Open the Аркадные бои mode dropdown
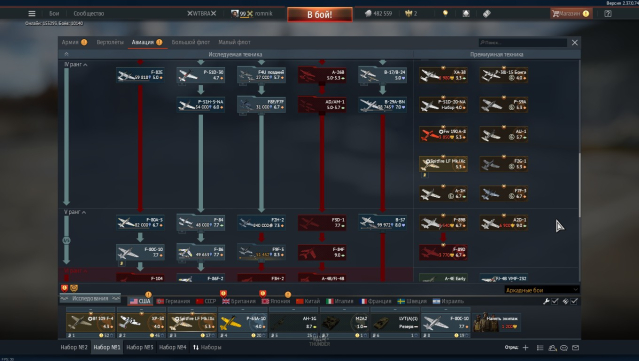 pyautogui.click(x=542, y=290)
